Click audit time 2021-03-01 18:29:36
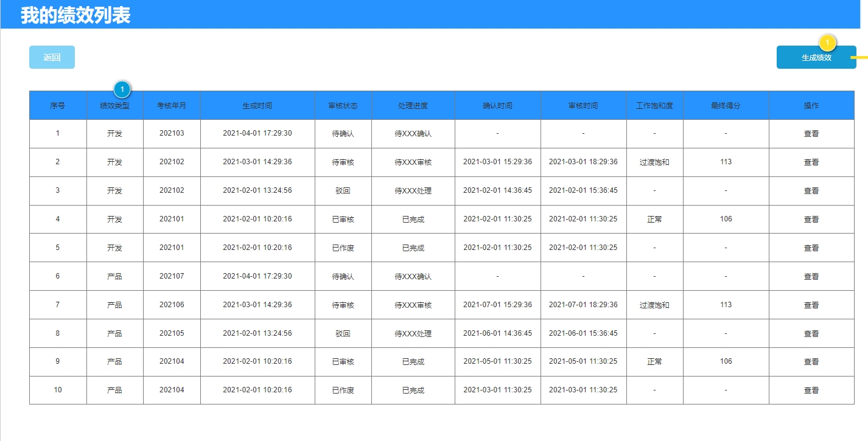 click(x=583, y=162)
